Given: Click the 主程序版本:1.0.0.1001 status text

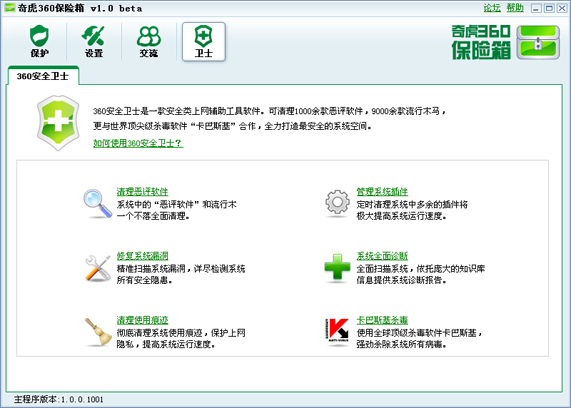Looking at the screenshot, I should pyautogui.click(x=59, y=399).
